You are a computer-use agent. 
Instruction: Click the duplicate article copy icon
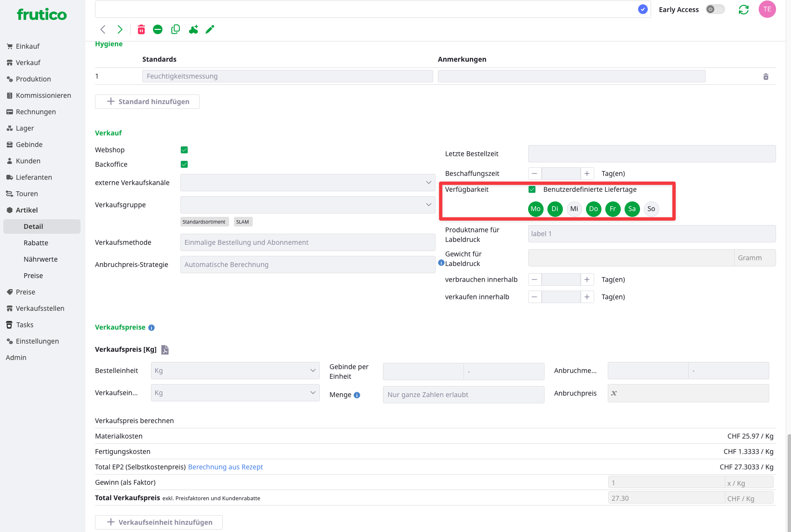point(176,30)
